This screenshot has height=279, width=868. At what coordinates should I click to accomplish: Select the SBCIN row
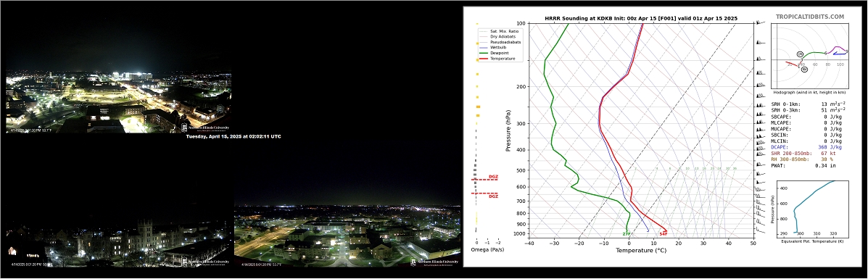coord(806,135)
